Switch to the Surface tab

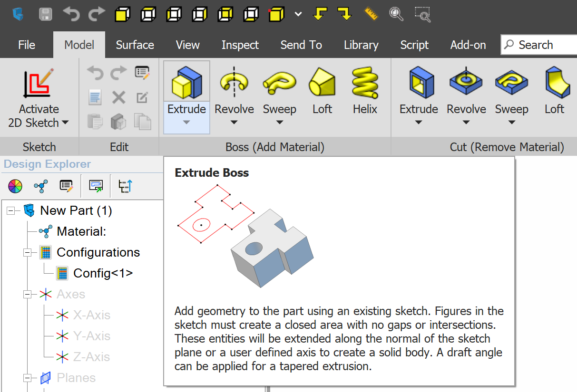point(135,45)
